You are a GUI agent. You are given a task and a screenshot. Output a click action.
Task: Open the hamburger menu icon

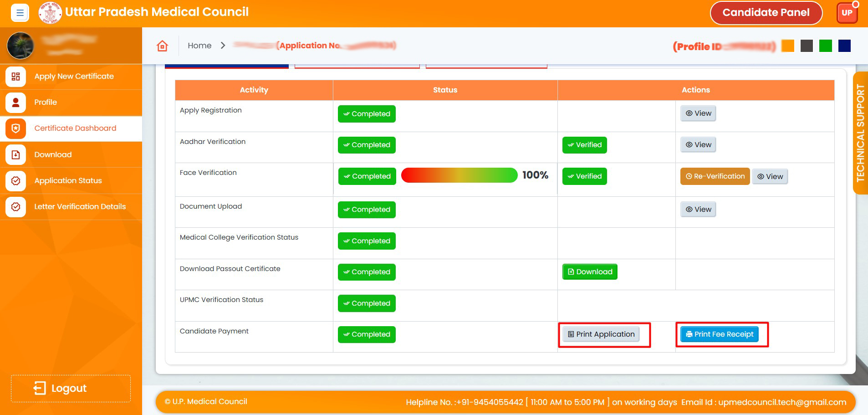pos(20,13)
